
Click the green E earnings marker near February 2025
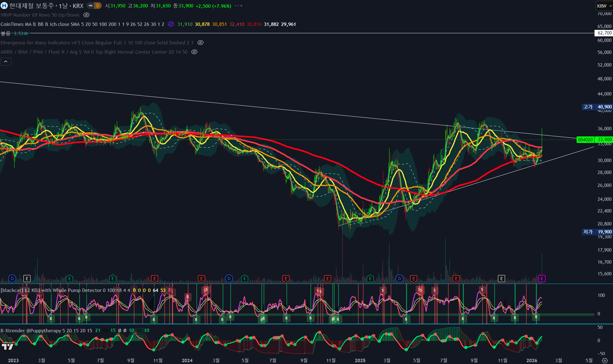click(370, 279)
